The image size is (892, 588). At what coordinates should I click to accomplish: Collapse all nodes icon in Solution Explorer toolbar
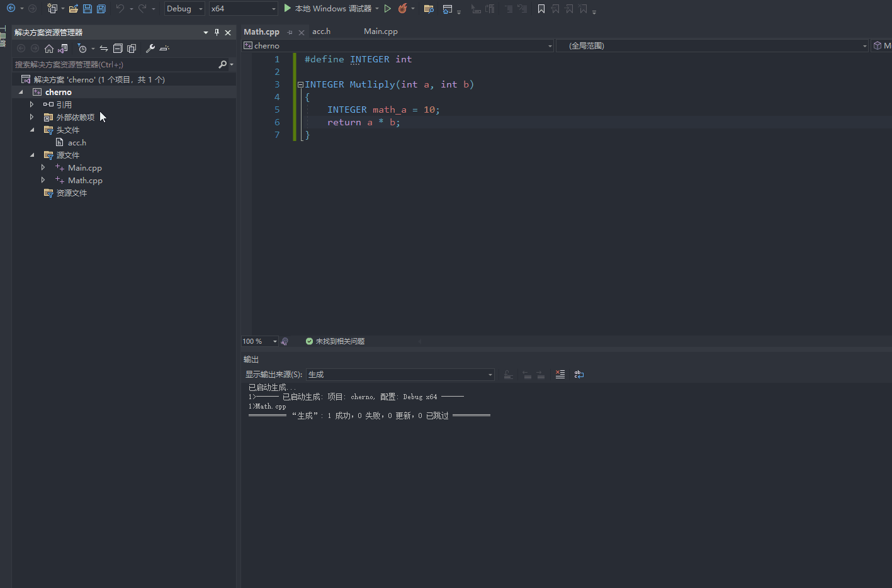(x=118, y=48)
